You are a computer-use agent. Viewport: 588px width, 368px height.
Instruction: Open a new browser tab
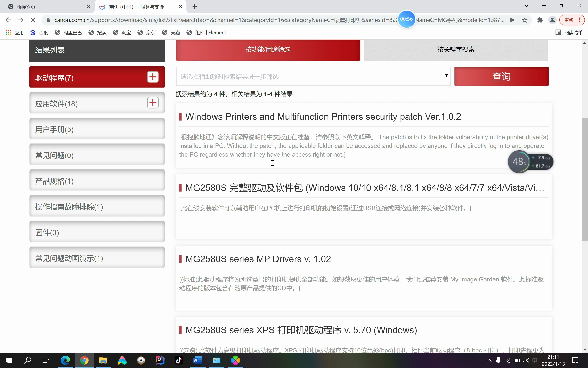click(195, 7)
